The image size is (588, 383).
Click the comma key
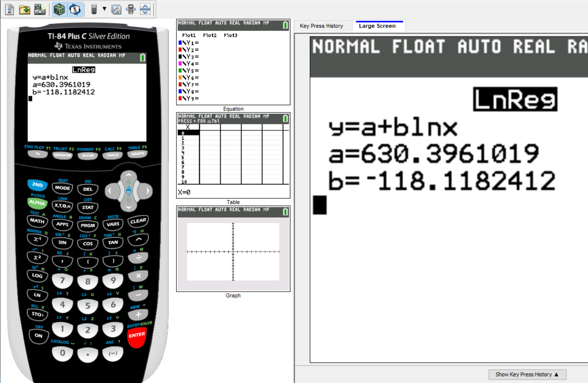tap(62, 261)
